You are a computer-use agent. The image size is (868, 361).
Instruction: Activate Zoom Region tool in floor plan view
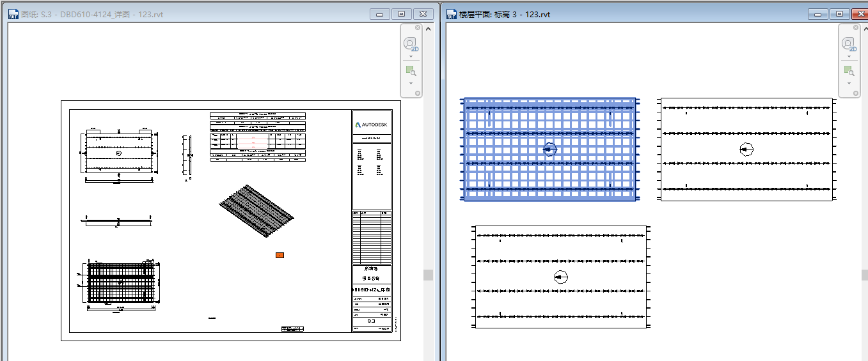pos(849,71)
